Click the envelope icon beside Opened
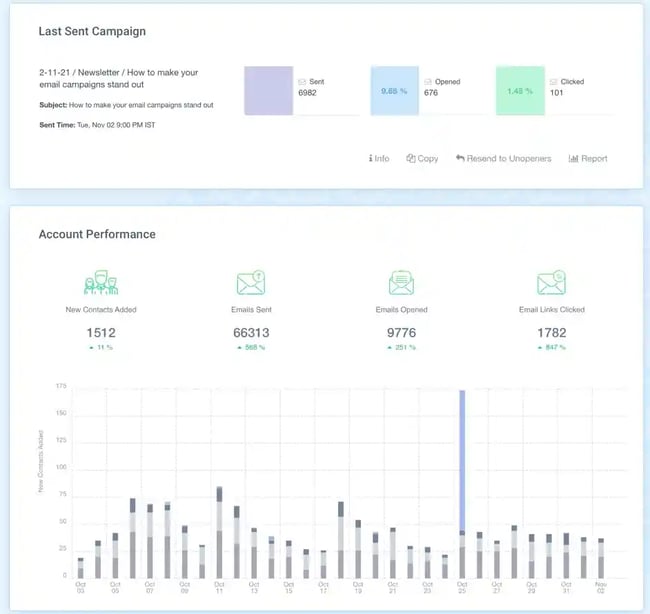Viewport: 650px width, 614px height. [428, 82]
